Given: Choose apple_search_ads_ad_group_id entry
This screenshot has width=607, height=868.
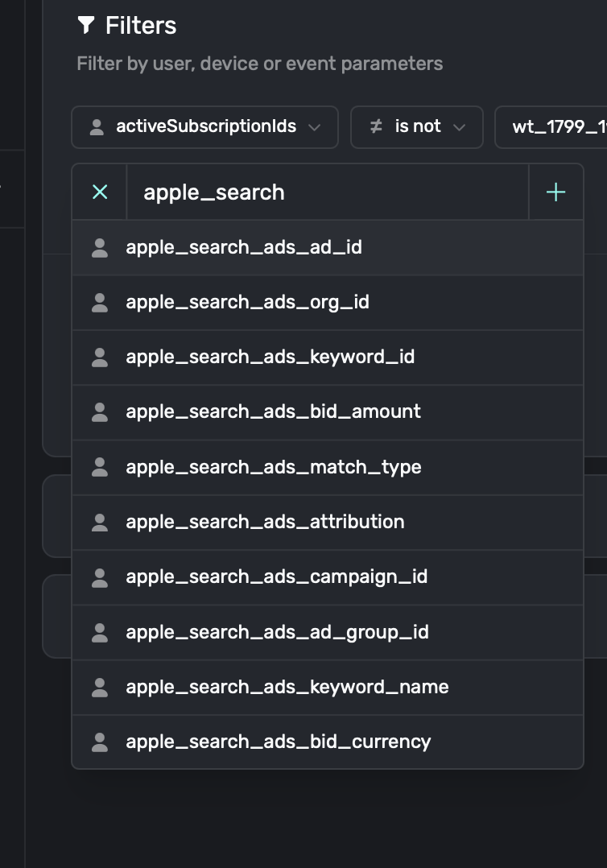Looking at the screenshot, I should (277, 633).
